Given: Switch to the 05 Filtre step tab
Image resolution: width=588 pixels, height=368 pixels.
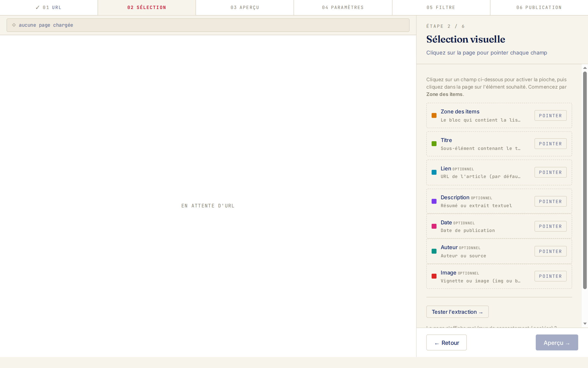Looking at the screenshot, I should 441,7.
